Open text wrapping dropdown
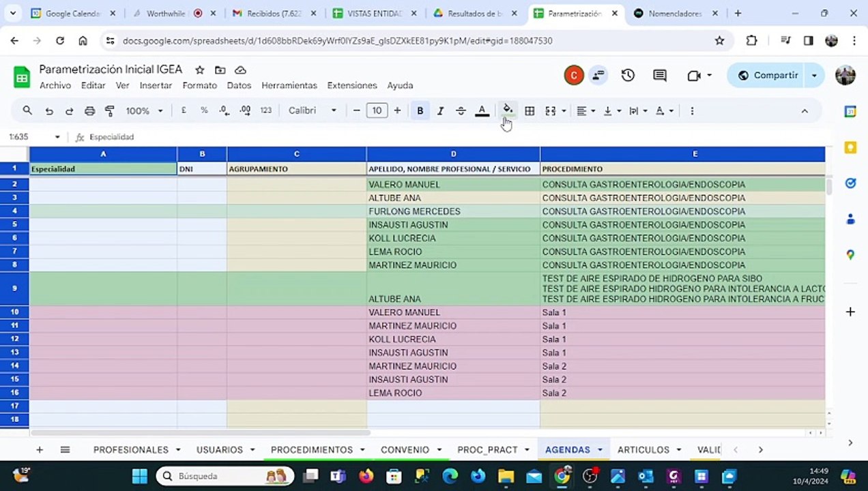Viewport: 868px width, 491px height. point(637,110)
